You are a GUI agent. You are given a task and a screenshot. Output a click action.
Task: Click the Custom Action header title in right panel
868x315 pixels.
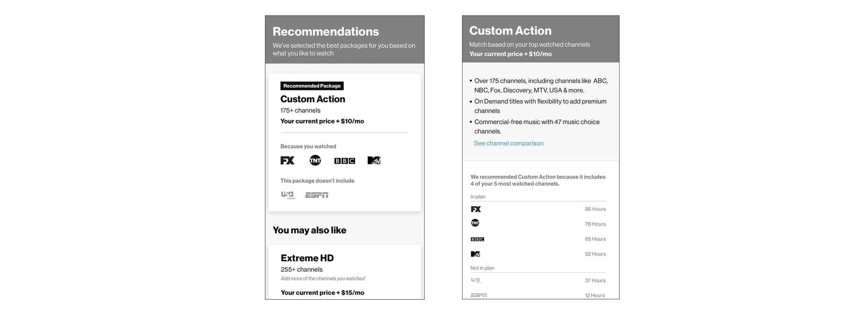510,31
